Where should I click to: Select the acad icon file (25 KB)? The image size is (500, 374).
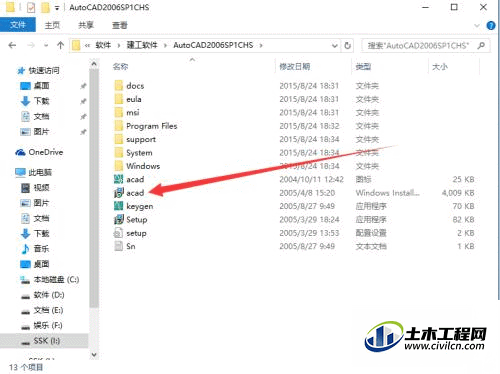click(119, 179)
